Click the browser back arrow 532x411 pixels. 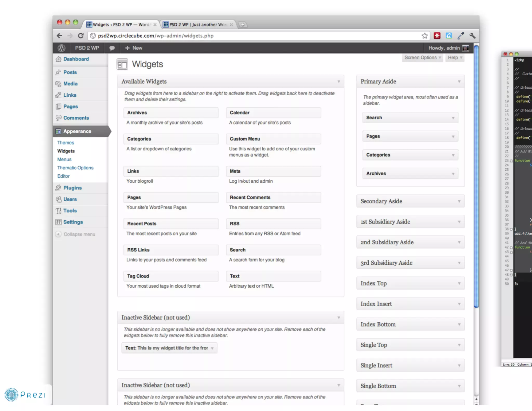[x=59, y=36]
